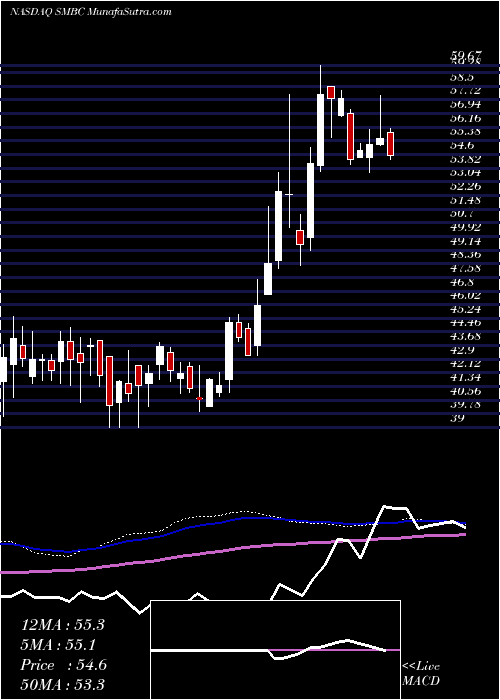
Task: Click the last red candlestick on the chart
Action: pos(391,144)
